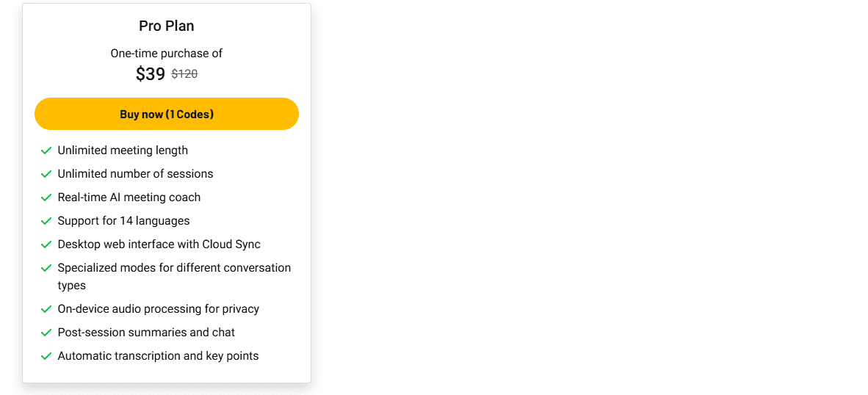Click the checkmark next to Unlimited number of sessions
This screenshot has width=868, height=395.
tap(46, 174)
